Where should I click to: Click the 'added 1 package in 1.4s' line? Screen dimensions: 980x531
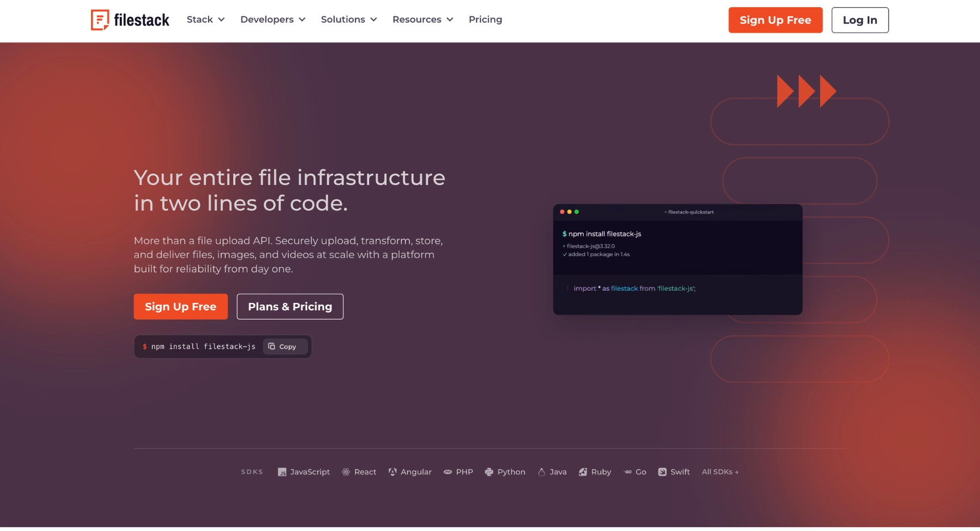(596, 254)
